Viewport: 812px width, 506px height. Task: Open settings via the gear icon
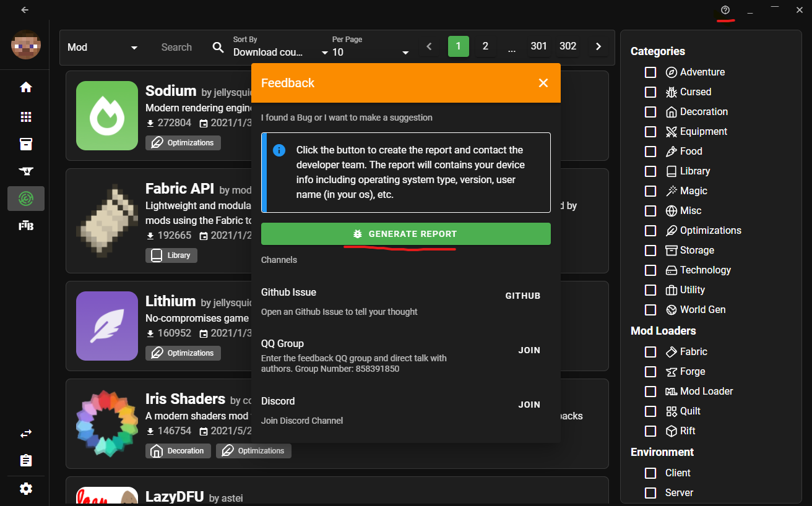(25, 489)
